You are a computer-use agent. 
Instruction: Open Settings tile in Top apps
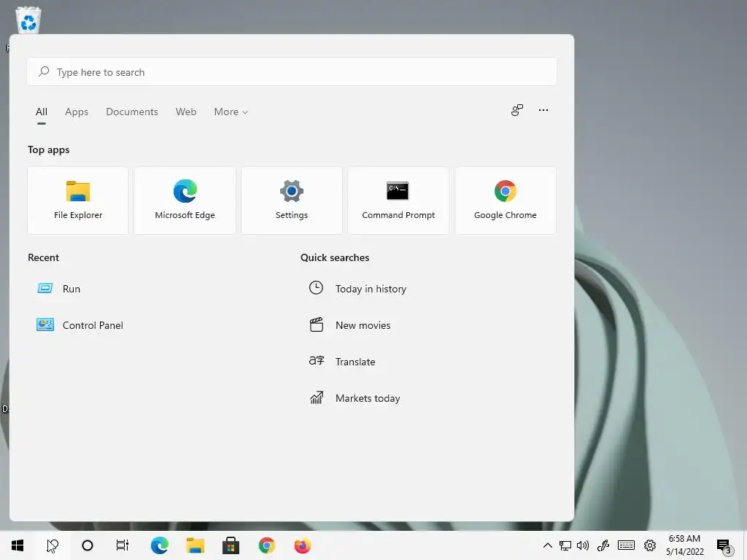coord(292,201)
